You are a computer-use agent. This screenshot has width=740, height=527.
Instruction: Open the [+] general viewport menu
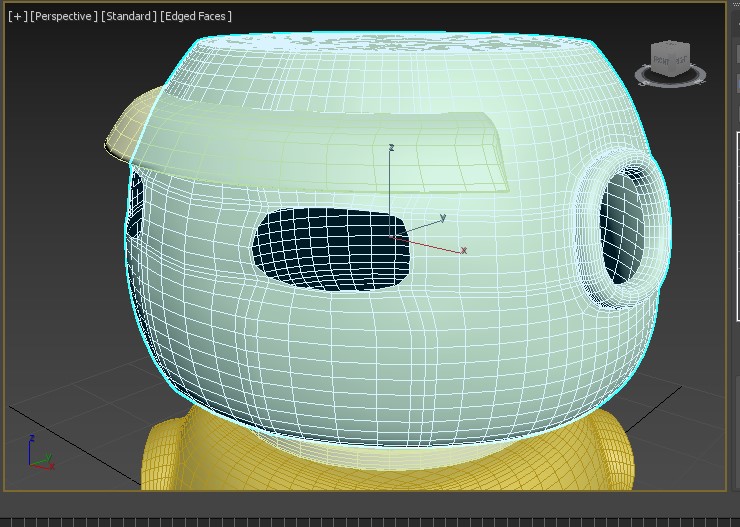[17, 16]
